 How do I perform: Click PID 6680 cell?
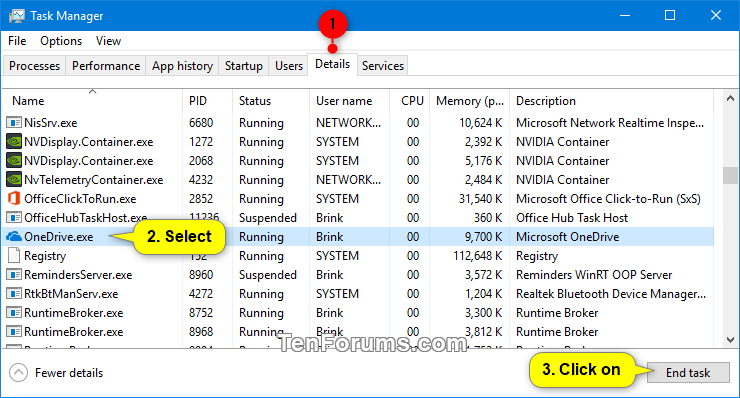click(x=201, y=123)
